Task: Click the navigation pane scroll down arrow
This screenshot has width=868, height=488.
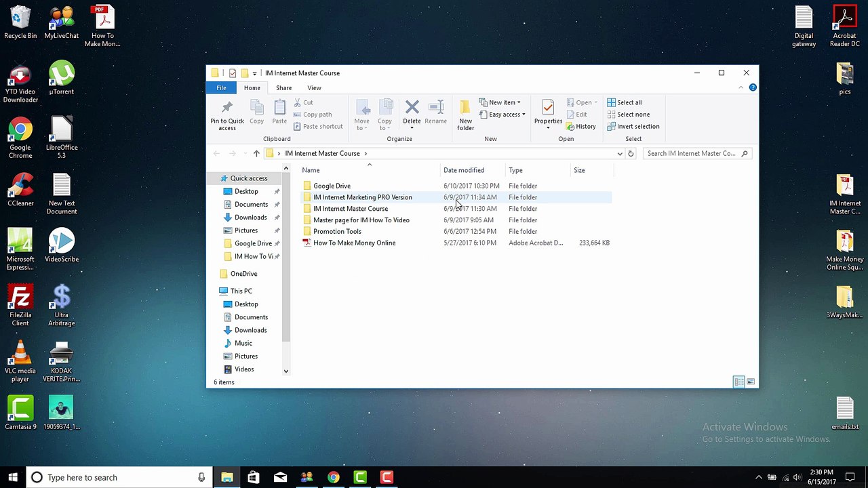Action: 285,371
